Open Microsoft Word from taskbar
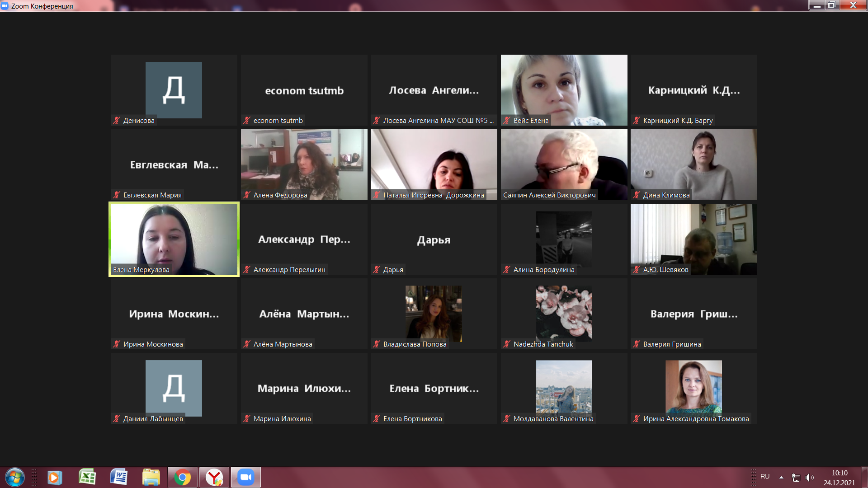Viewport: 868px width, 488px height. pyautogui.click(x=119, y=477)
